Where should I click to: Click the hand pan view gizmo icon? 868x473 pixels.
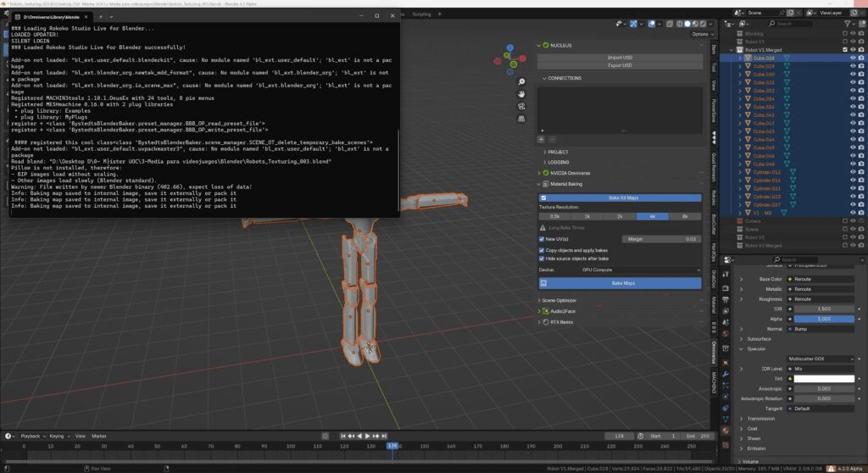coord(522,93)
